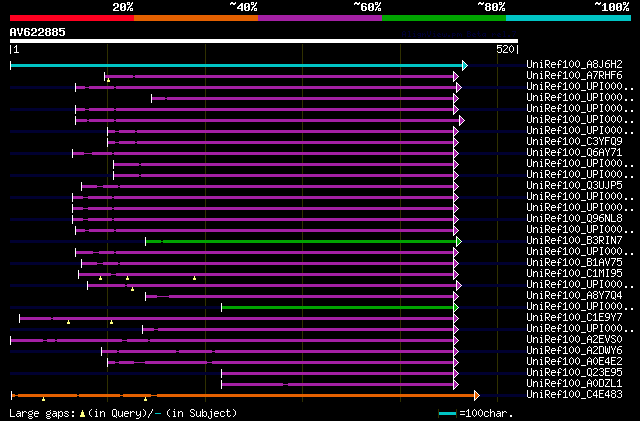This screenshot has width=640, height=421.
Task: Open hit UniRef100_A2DWY6
Action: [x=574, y=351]
